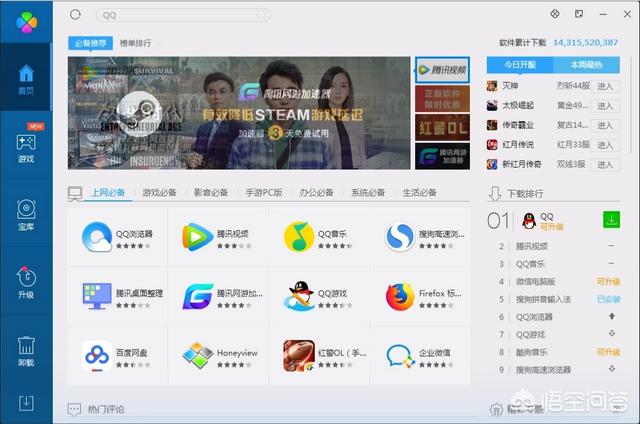Screen dimensions: 640x424
Task: Open the 腾讯视频 app icon in grid
Action: coord(198,237)
